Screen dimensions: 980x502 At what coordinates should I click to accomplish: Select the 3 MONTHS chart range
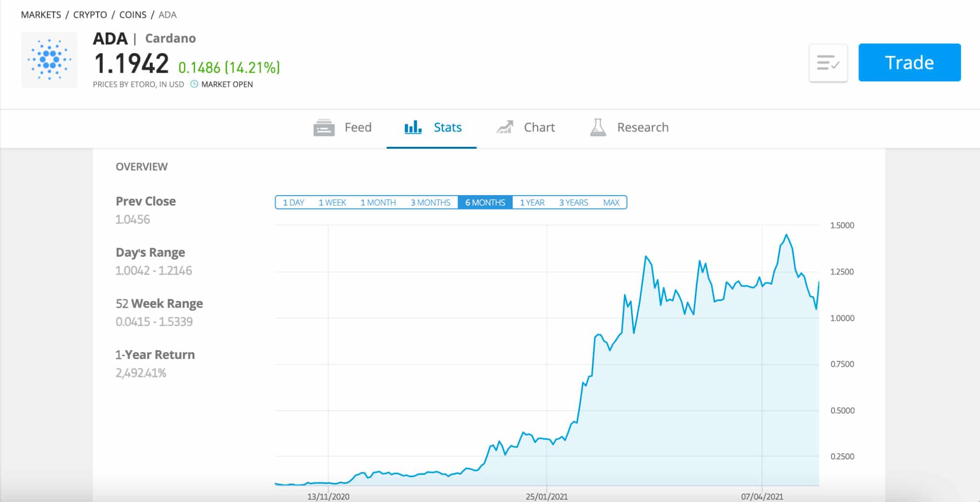tap(430, 202)
